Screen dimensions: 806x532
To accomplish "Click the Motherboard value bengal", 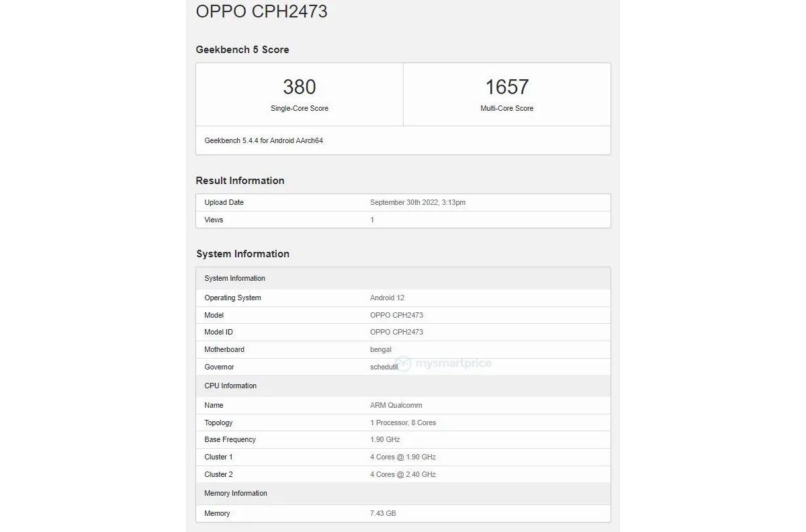I will 381,349.
